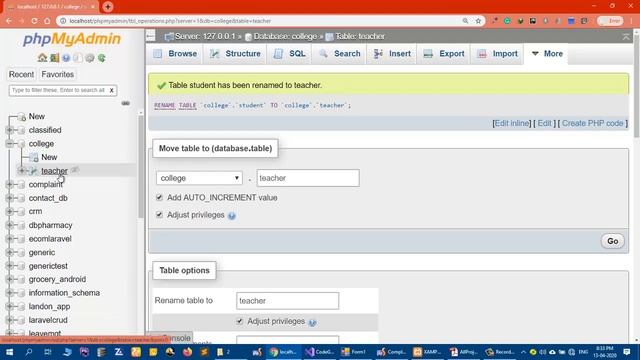Click the browser address bar URL
Screen dimensions: 640x360
pos(170,21)
